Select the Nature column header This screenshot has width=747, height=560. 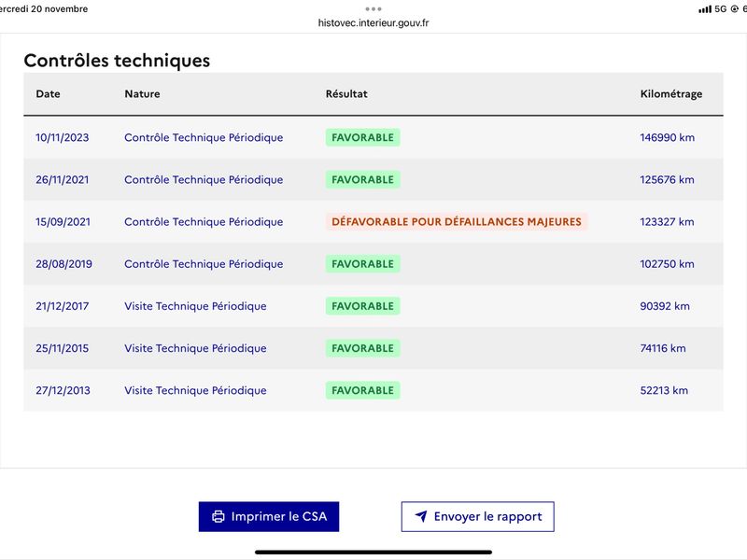pyautogui.click(x=142, y=94)
